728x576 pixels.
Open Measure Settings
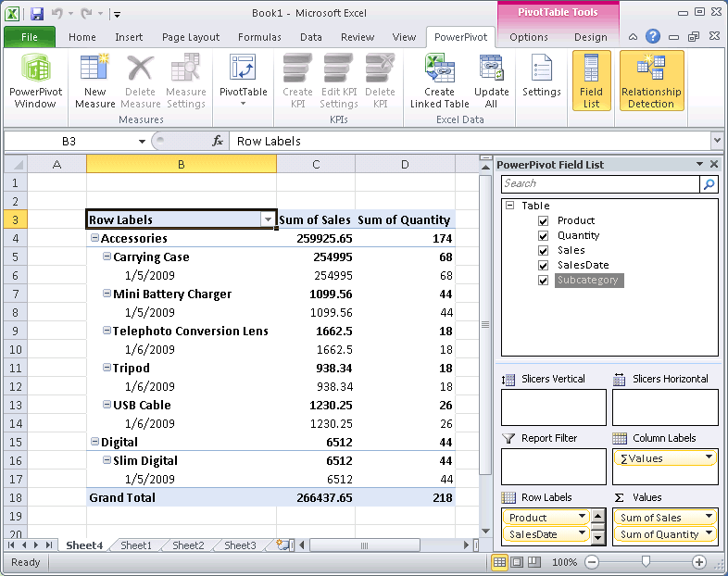coord(186,81)
